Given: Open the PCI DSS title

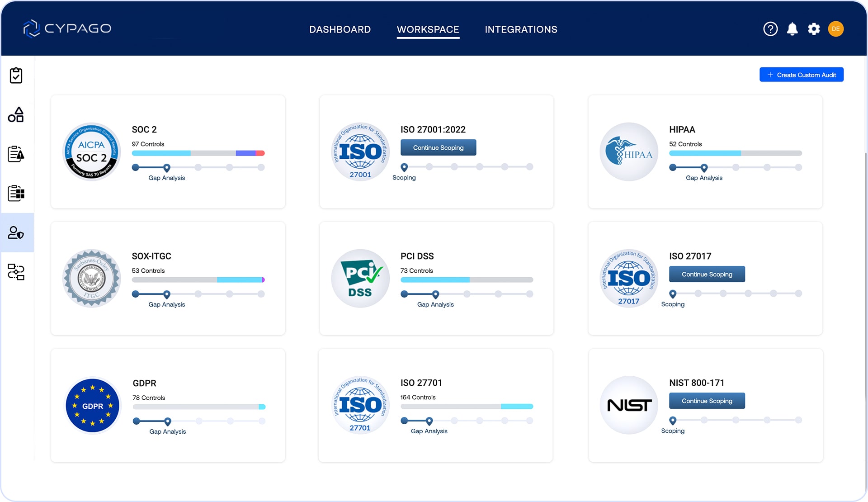Looking at the screenshot, I should tap(417, 256).
